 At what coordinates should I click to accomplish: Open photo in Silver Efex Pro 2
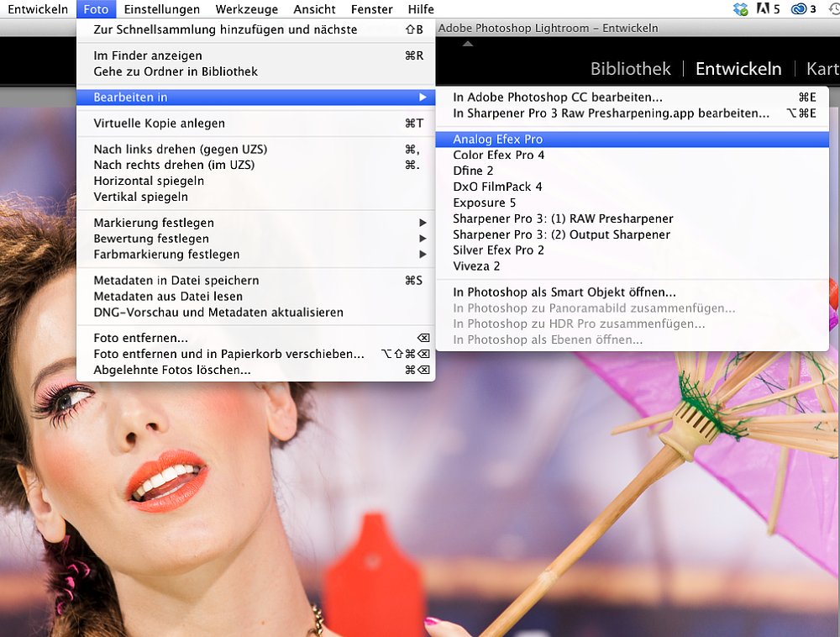pos(633,250)
